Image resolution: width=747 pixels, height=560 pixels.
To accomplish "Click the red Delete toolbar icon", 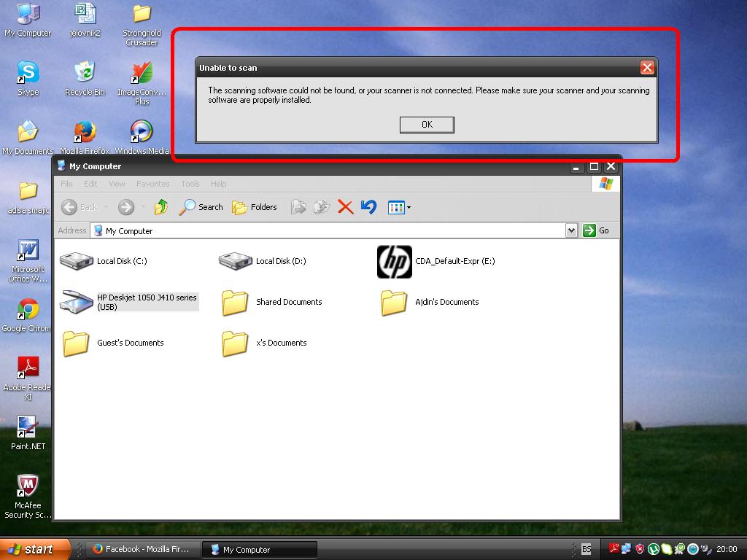I will 346,207.
